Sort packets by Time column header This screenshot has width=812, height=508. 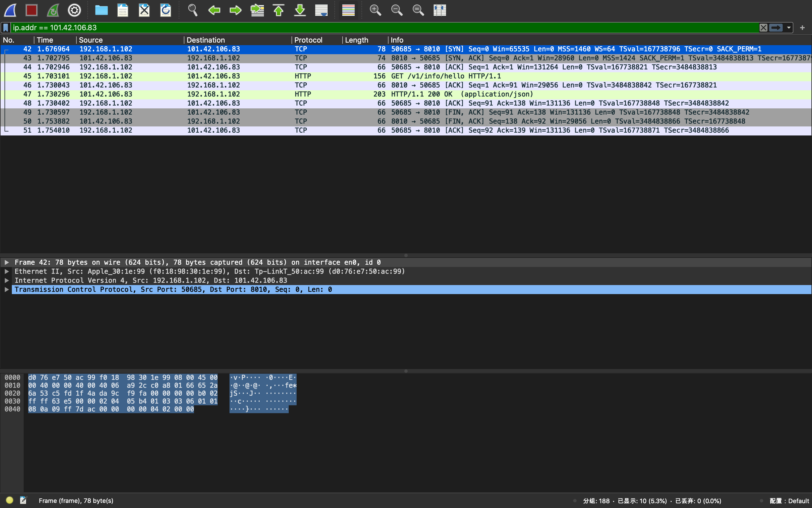55,40
